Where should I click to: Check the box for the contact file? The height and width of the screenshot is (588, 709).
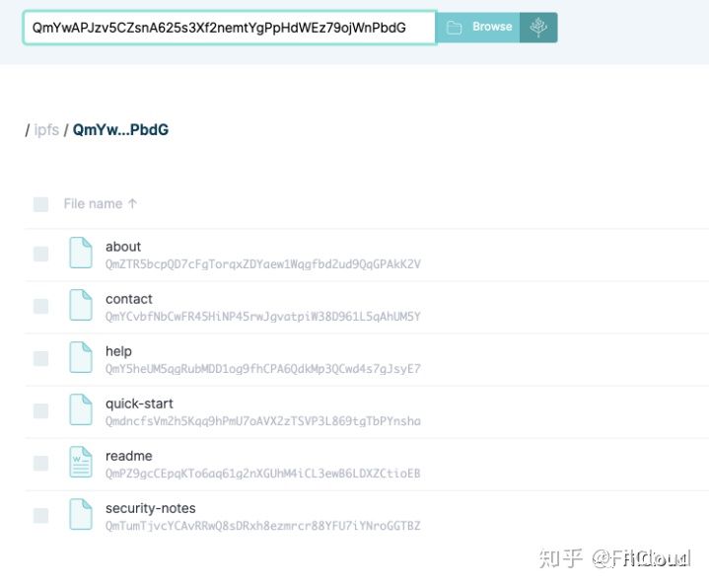(x=40, y=306)
